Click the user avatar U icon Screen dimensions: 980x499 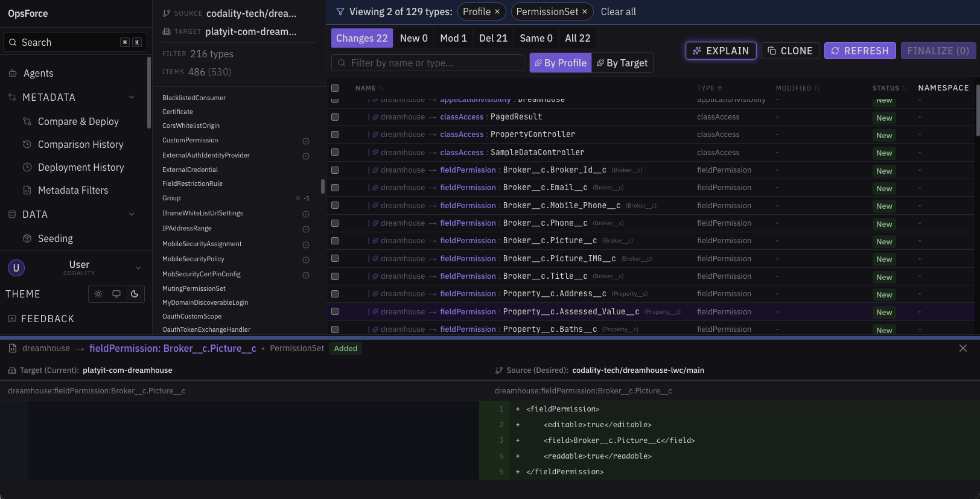[16, 268]
